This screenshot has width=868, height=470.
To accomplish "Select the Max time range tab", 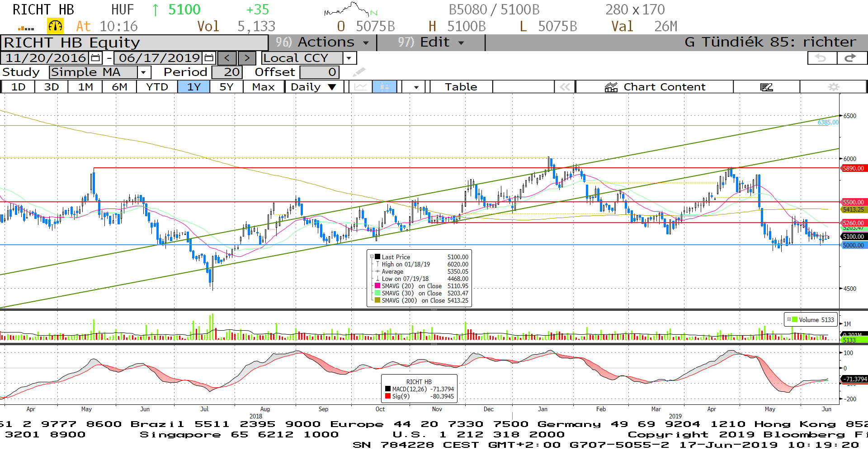I will point(264,87).
